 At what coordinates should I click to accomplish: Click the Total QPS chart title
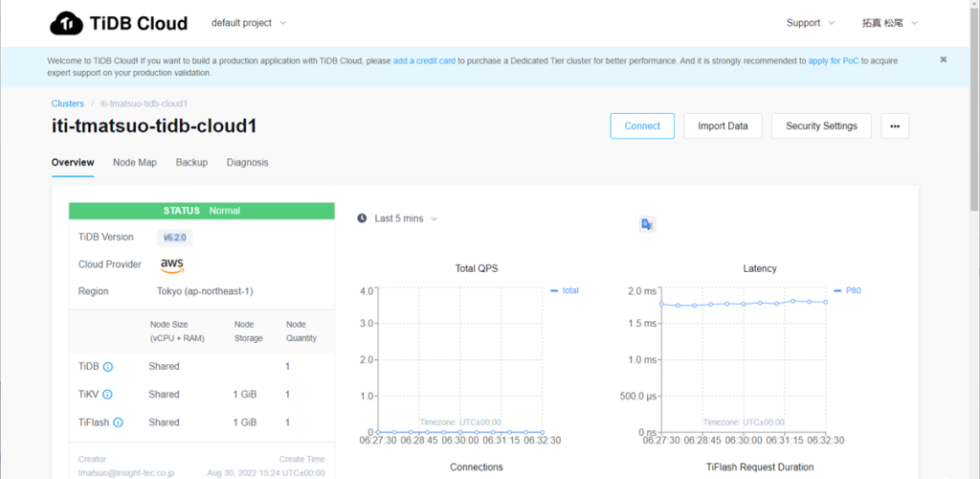tap(477, 268)
